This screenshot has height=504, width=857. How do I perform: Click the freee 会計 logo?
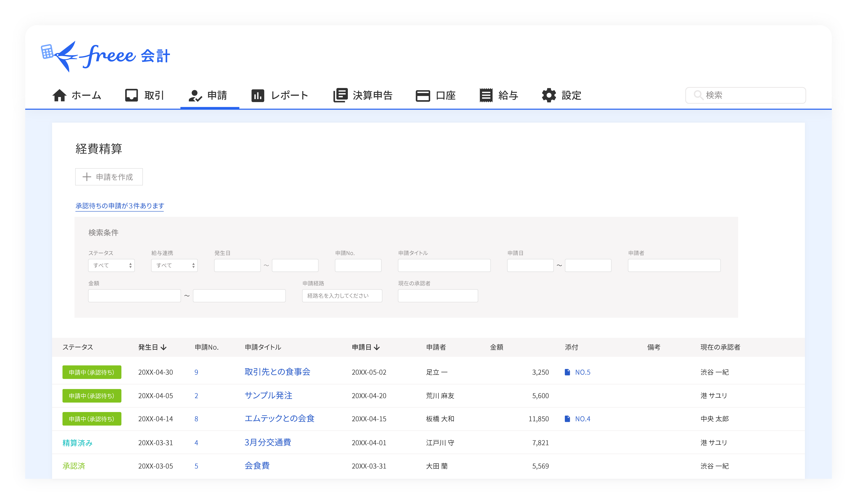[x=105, y=56]
